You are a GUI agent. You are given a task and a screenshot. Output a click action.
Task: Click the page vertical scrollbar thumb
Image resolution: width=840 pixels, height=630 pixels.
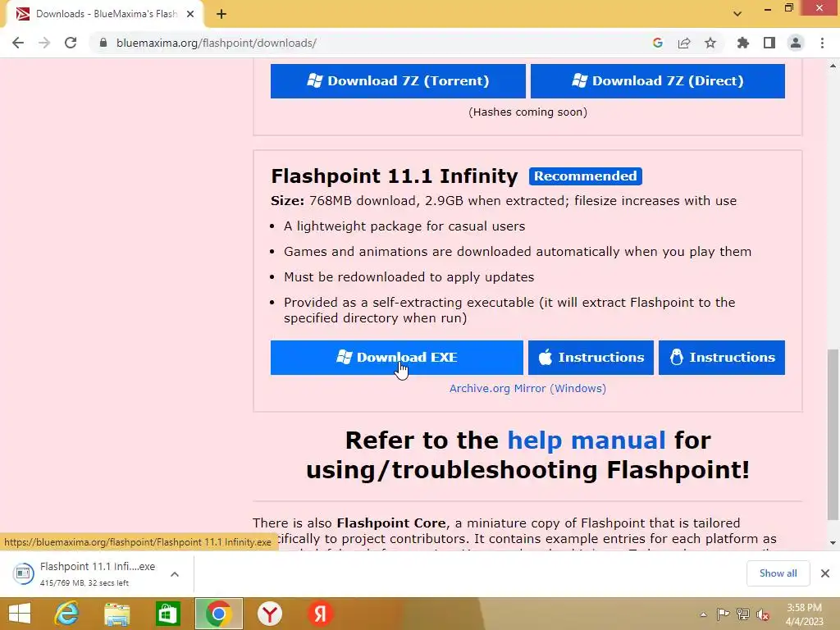pyautogui.click(x=833, y=435)
